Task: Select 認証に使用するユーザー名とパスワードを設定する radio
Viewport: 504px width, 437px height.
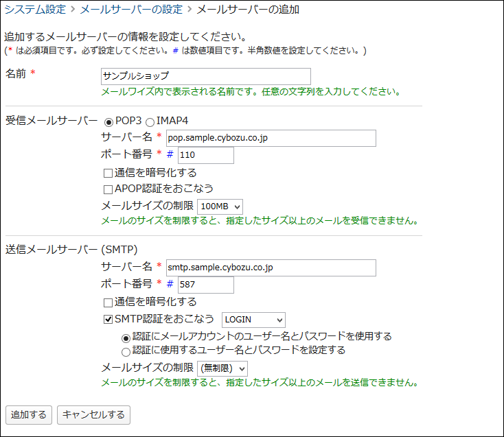Action: coord(126,351)
